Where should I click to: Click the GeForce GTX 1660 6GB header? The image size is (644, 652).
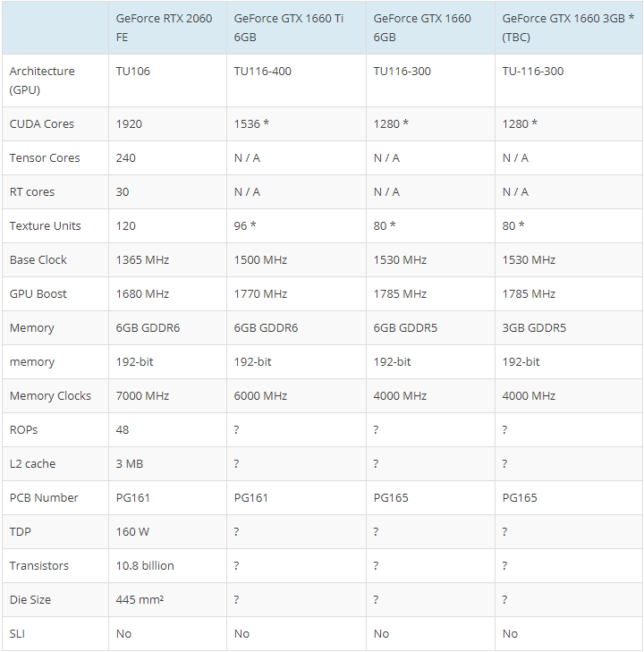pyautogui.click(x=430, y=28)
